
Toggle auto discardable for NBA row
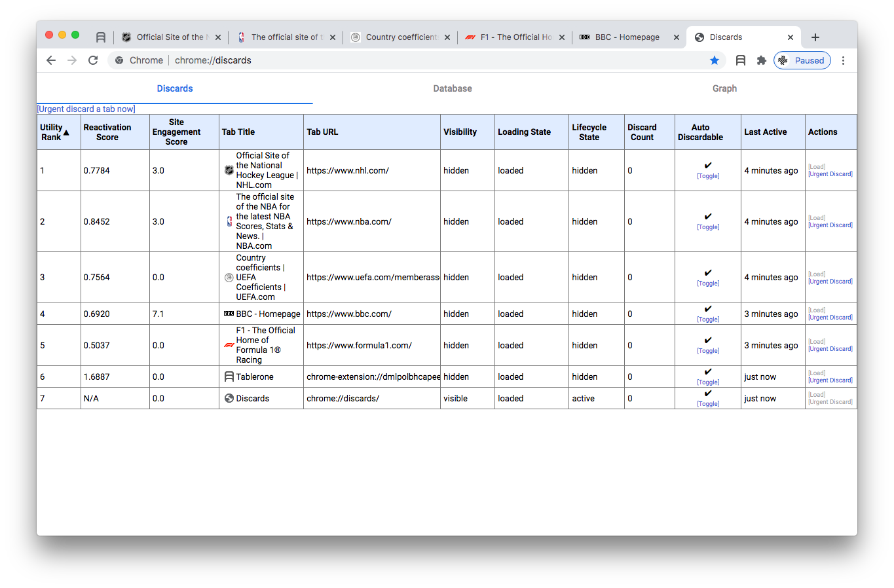click(x=708, y=227)
